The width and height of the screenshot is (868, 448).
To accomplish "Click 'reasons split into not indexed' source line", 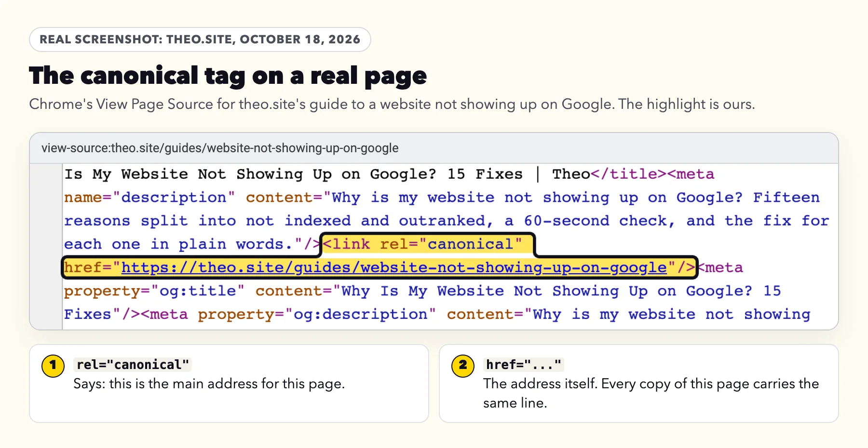I will pyautogui.click(x=447, y=221).
